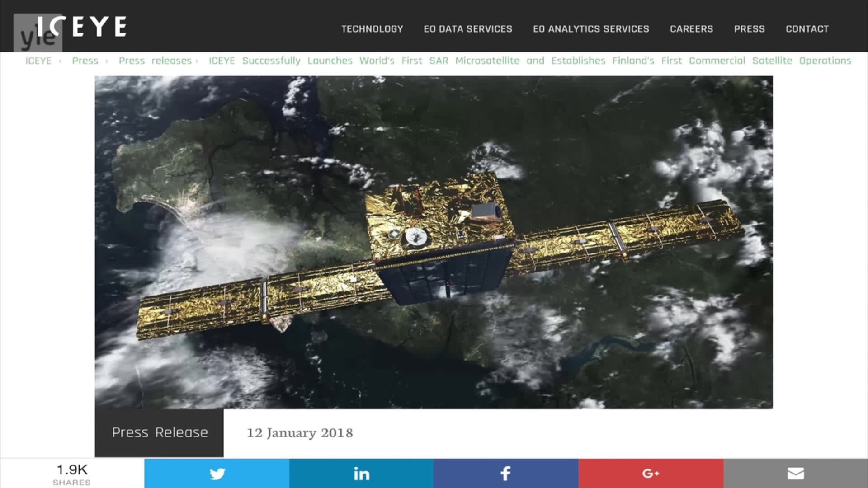Image resolution: width=868 pixels, height=488 pixels.
Task: Navigate to Press in top navigation
Action: pyautogui.click(x=749, y=29)
